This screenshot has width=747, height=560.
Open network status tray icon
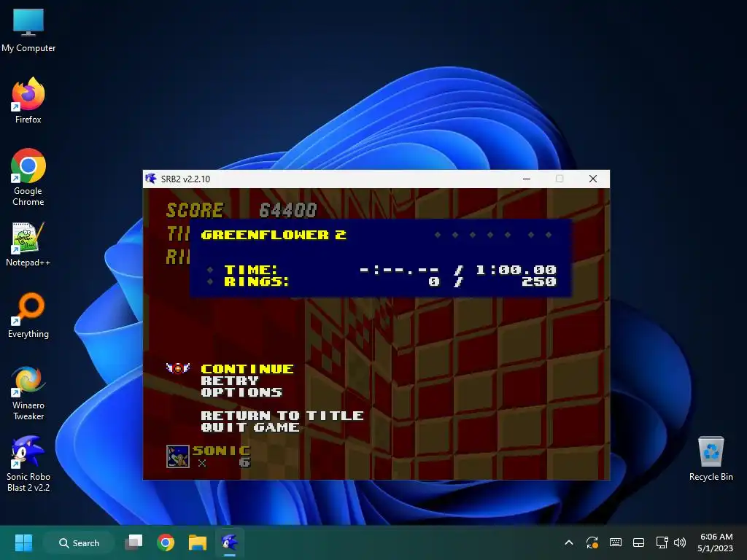tap(662, 542)
